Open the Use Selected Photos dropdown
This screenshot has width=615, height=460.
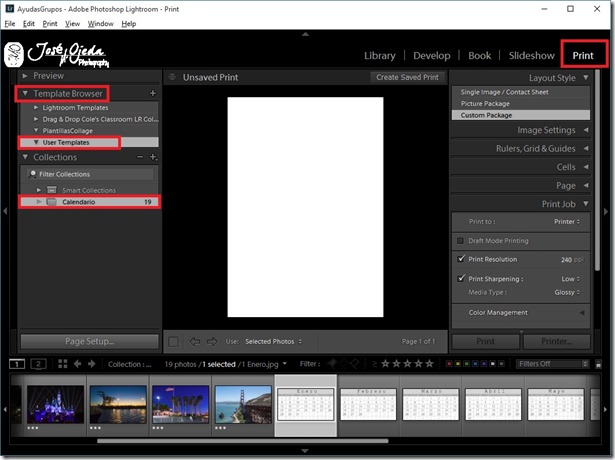(274, 342)
